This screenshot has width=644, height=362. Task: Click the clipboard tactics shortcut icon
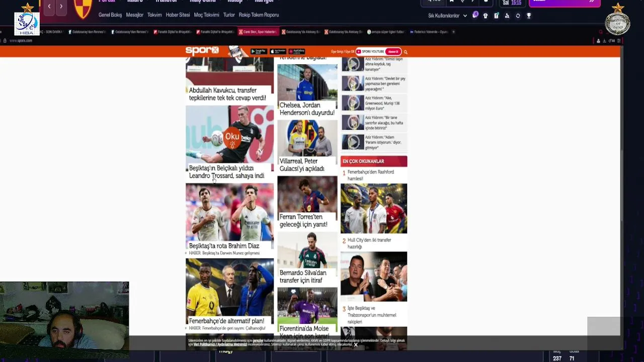[x=496, y=16]
